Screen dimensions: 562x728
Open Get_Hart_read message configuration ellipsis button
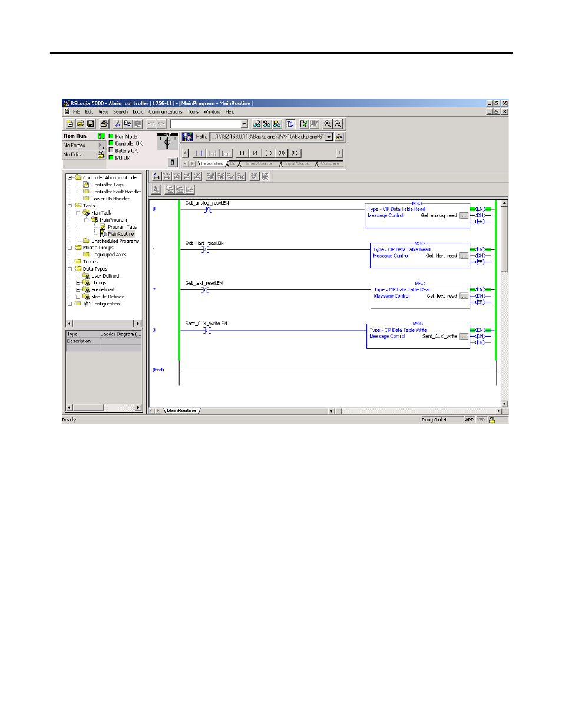click(464, 256)
